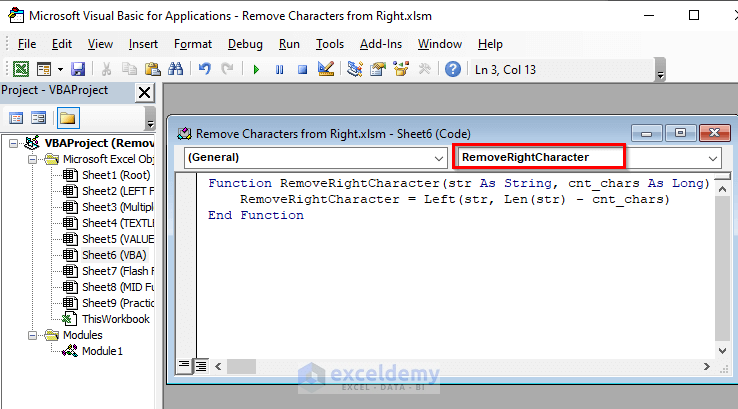Click the Cut scissors icon
738x409 pixels.
click(106, 69)
